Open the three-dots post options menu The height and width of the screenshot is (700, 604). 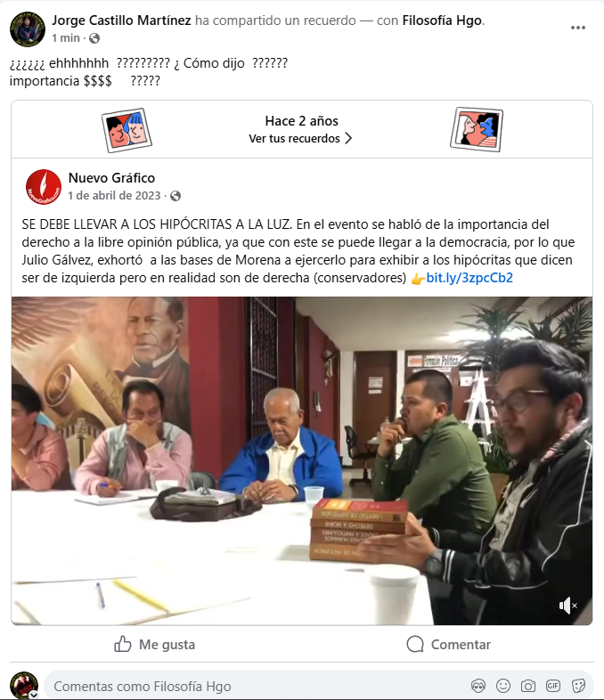(577, 28)
